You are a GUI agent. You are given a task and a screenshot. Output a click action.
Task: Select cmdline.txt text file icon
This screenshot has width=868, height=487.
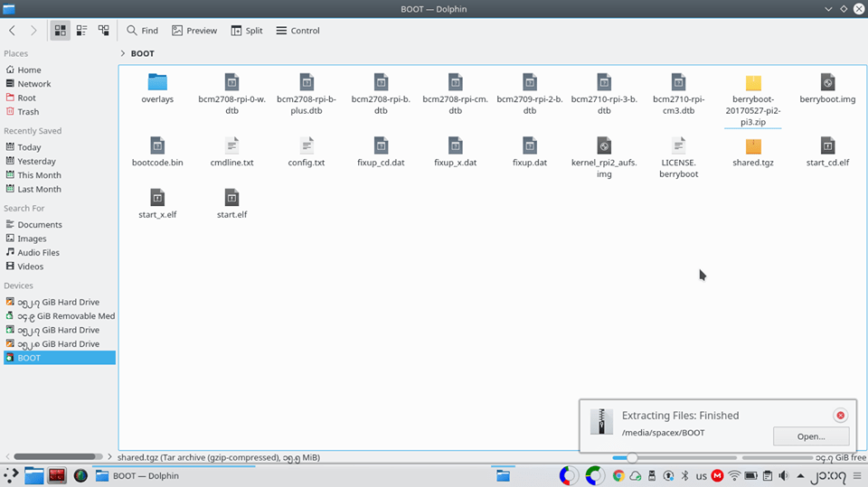pos(232,145)
